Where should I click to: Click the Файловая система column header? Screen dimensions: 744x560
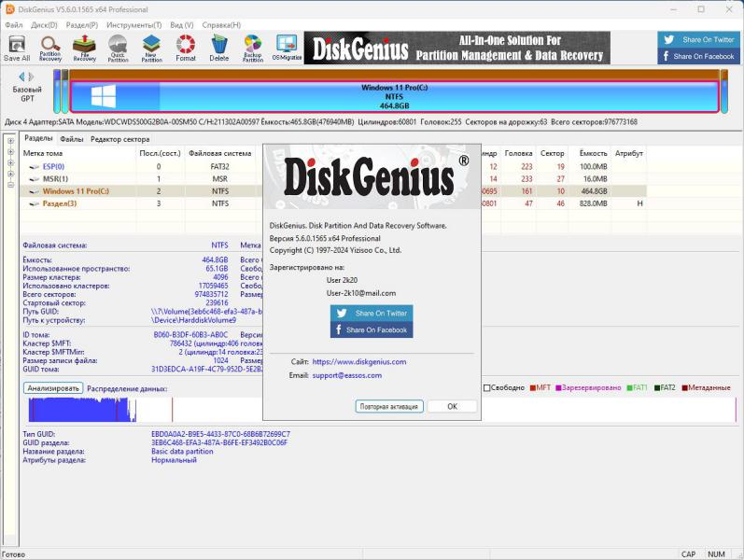220,153
